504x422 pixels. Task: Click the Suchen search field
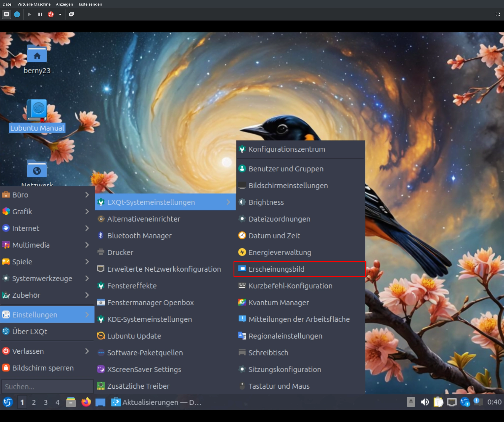47,387
